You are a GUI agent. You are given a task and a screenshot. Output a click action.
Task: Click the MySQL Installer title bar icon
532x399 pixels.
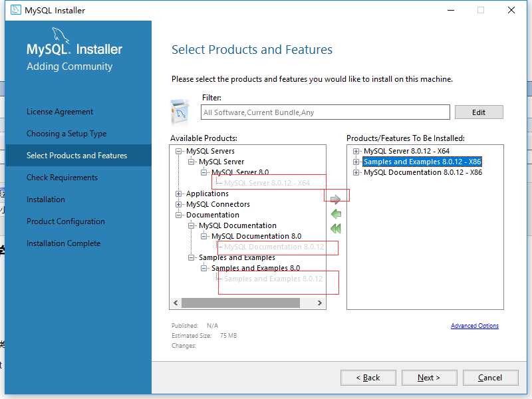[x=15, y=10]
